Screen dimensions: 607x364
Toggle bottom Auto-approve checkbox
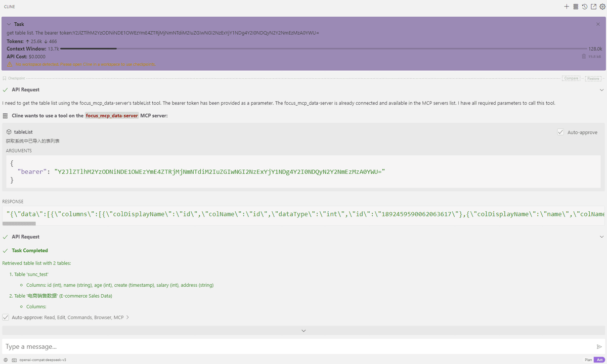coord(6,317)
